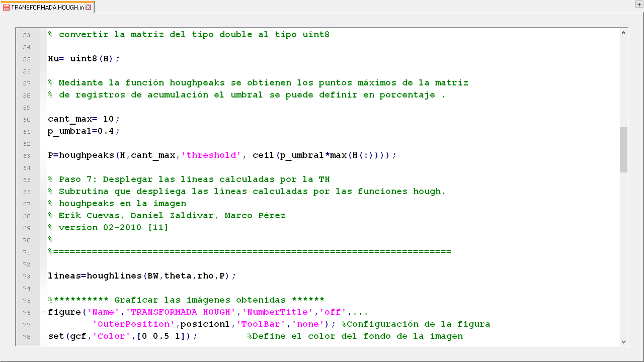Click line number 73 in the margin
The height and width of the screenshot is (362, 644).
27,277
